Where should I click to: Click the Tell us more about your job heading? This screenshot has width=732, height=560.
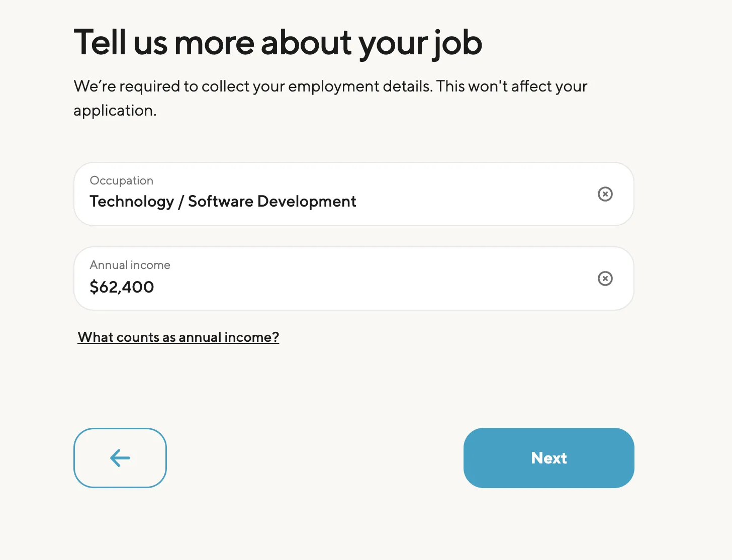[x=278, y=43]
